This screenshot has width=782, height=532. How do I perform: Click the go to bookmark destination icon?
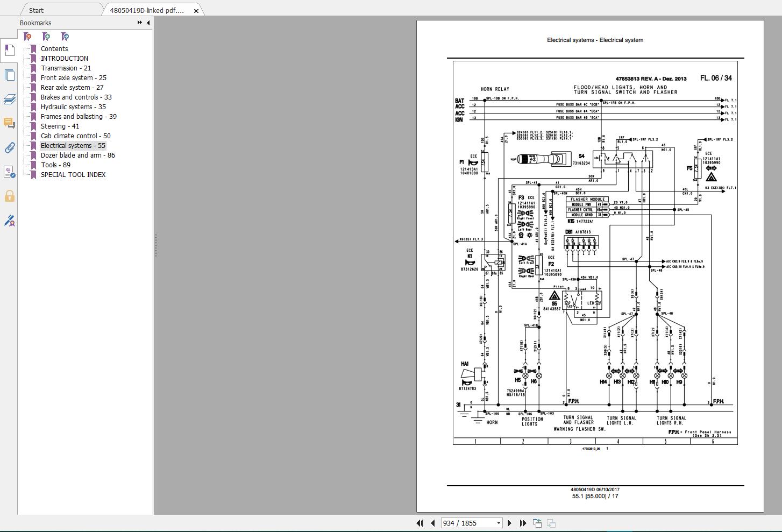(65, 37)
